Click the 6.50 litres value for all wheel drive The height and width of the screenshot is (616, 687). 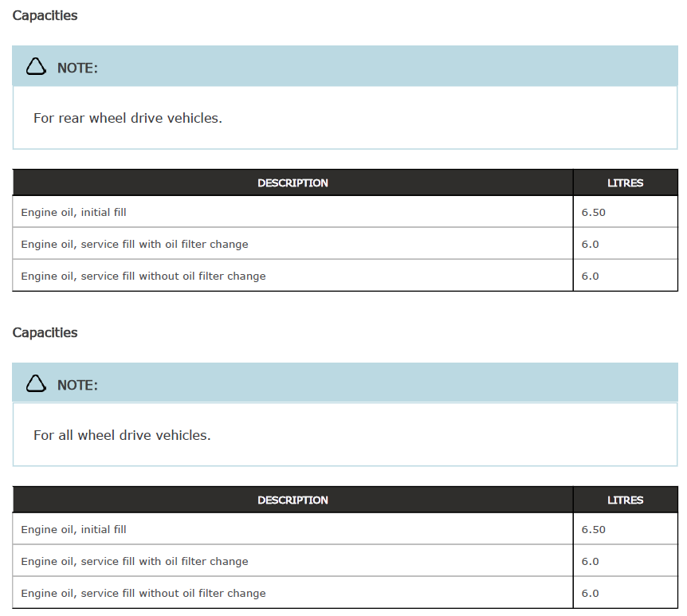594,530
